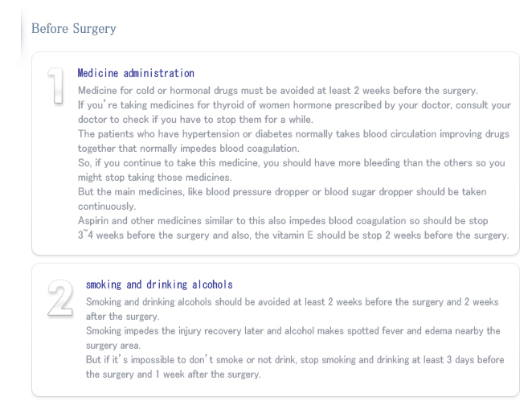
Task: Click the 'Medicine administration' section title
Action: tap(136, 73)
